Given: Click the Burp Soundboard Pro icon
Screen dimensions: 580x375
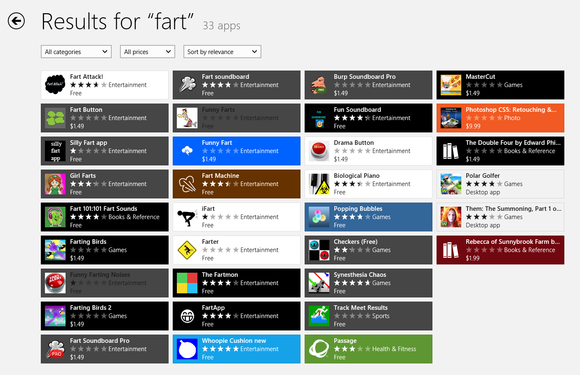Looking at the screenshot, I should (319, 85).
